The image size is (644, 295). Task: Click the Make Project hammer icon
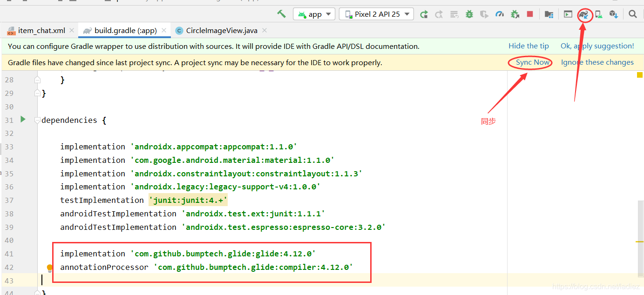tap(281, 14)
